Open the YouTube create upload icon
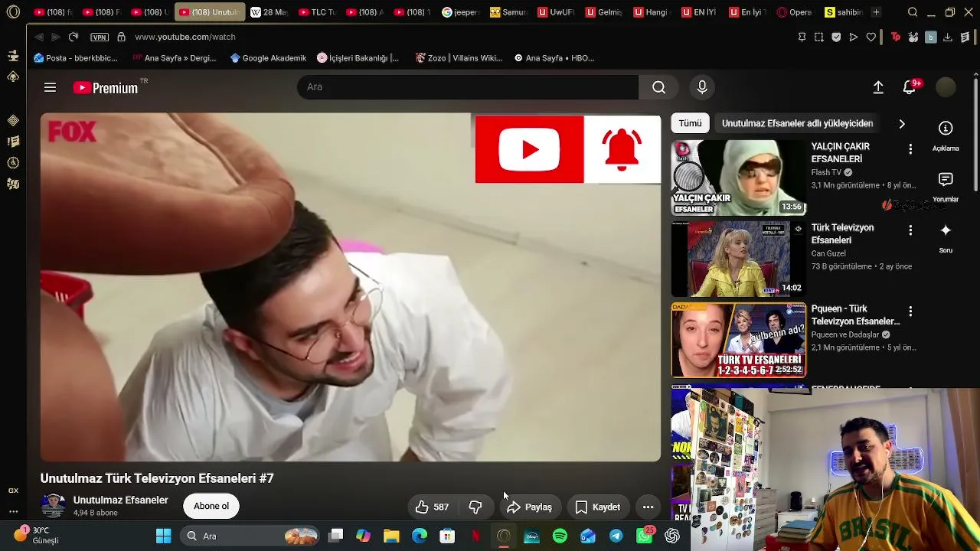 pos(878,87)
